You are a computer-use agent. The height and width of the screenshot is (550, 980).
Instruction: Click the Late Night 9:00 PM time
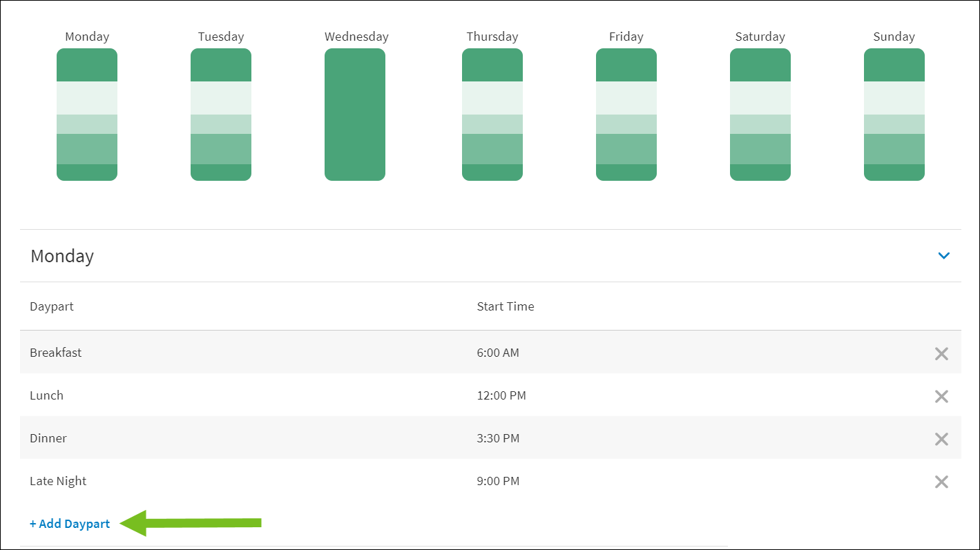498,481
